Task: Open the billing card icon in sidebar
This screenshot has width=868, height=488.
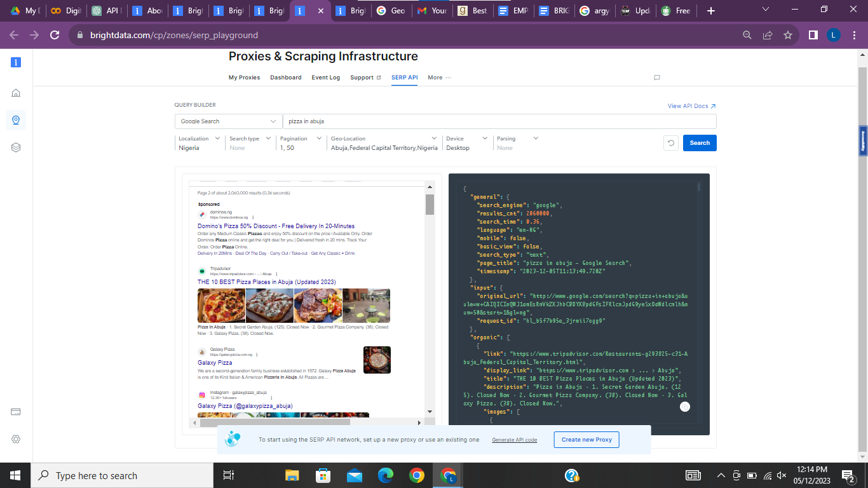Action: pos(16,412)
